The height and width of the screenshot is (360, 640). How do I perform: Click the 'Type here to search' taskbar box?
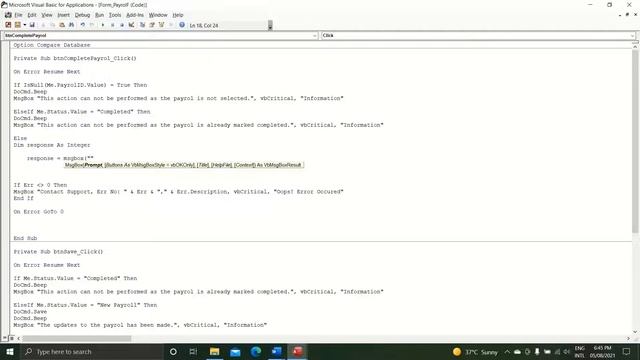[x=91, y=351]
